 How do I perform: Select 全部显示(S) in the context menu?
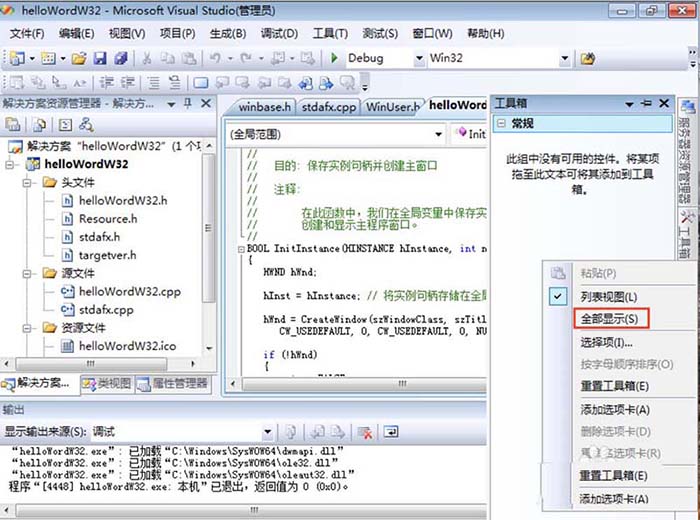[x=608, y=319]
